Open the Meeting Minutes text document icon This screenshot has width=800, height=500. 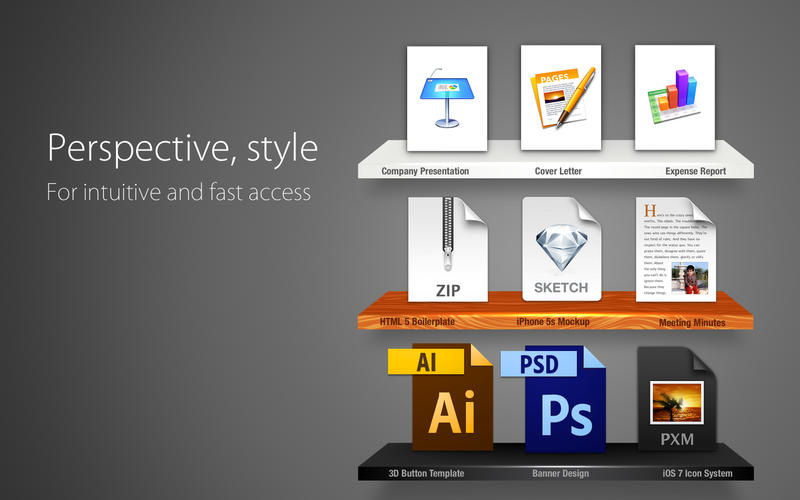[676, 249]
